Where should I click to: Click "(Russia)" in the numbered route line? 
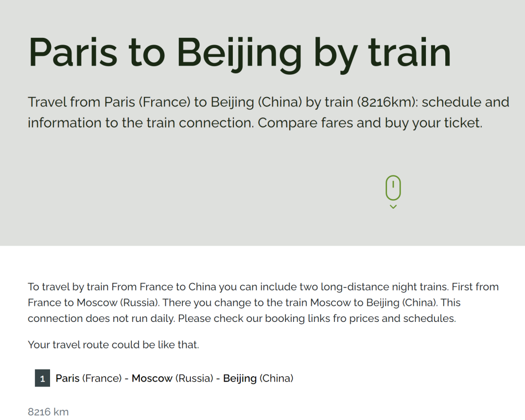[x=194, y=378]
